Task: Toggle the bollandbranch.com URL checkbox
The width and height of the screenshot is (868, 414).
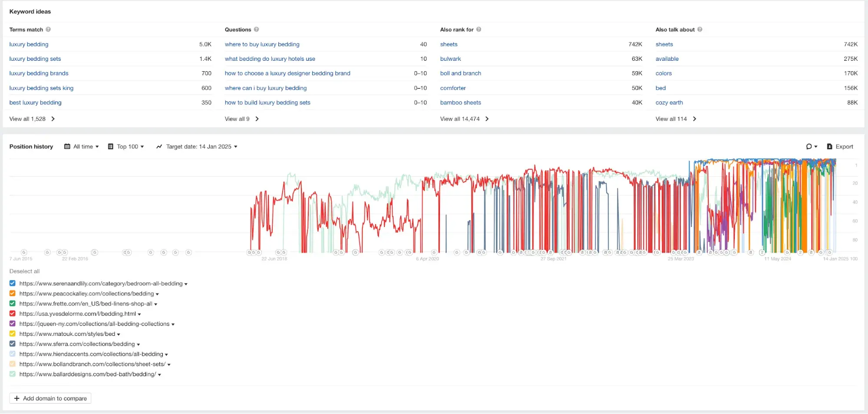Action: click(x=13, y=364)
